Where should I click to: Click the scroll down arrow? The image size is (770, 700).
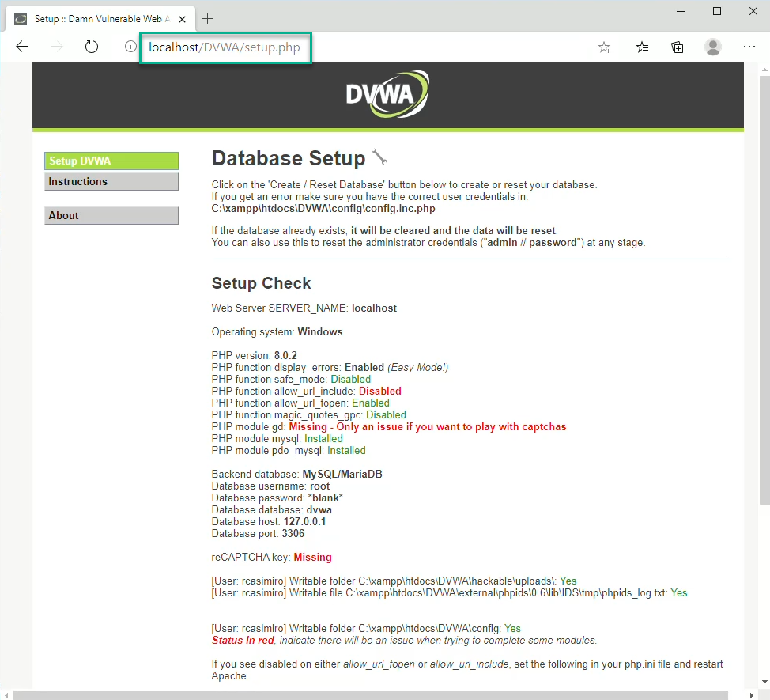point(764,682)
